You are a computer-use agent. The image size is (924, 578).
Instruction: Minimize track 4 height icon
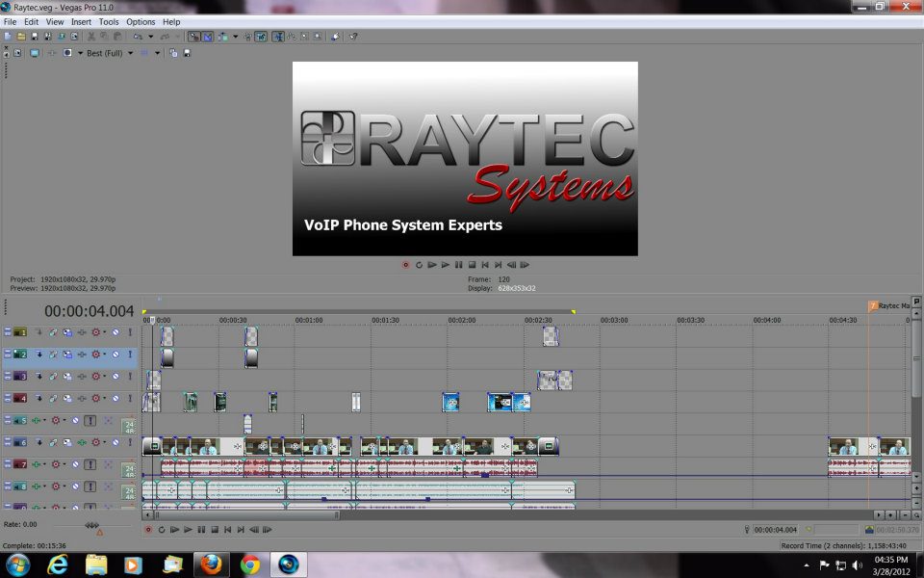click(8, 396)
